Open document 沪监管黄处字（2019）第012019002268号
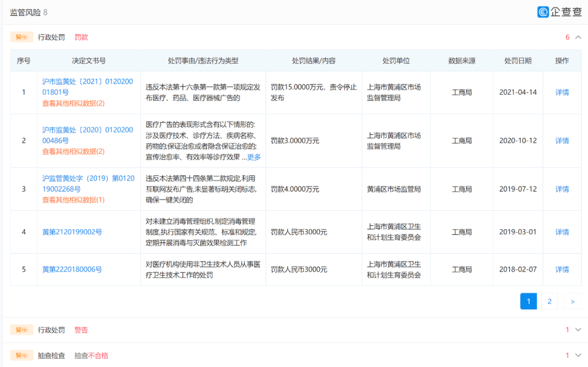The width and height of the screenshot is (588, 367). [88, 183]
